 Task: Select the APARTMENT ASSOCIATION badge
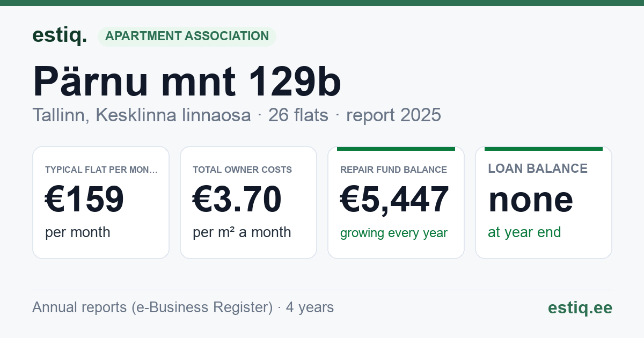tap(187, 36)
